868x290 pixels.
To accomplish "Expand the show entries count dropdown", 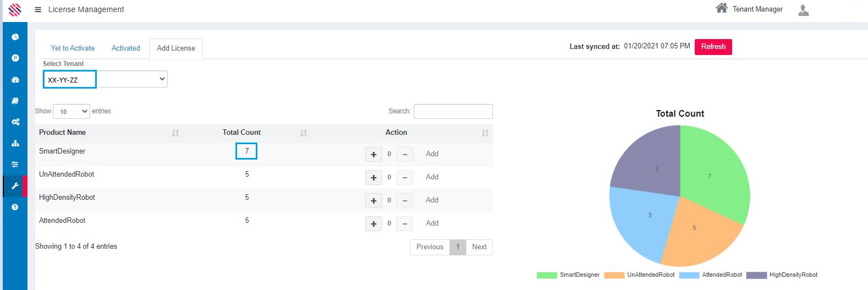I will pyautogui.click(x=72, y=111).
